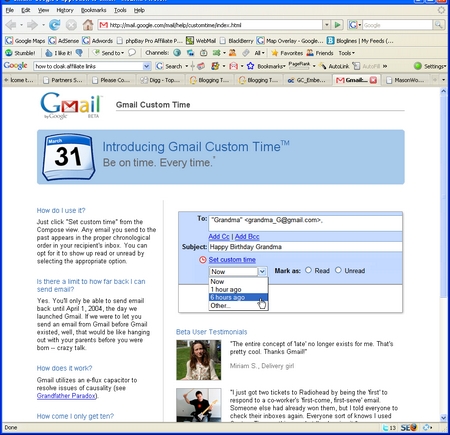Click the page vertical scrollbar thumb

(x=443, y=197)
